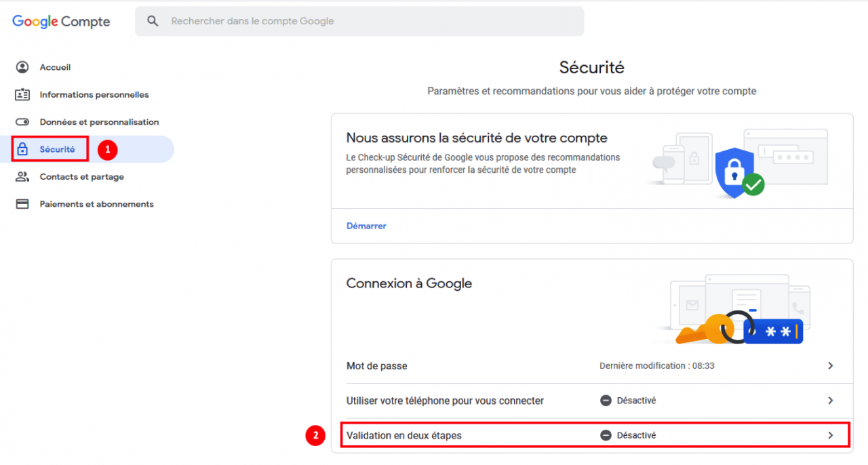
Task: Open Données et personnalisation menu item
Action: 99,122
